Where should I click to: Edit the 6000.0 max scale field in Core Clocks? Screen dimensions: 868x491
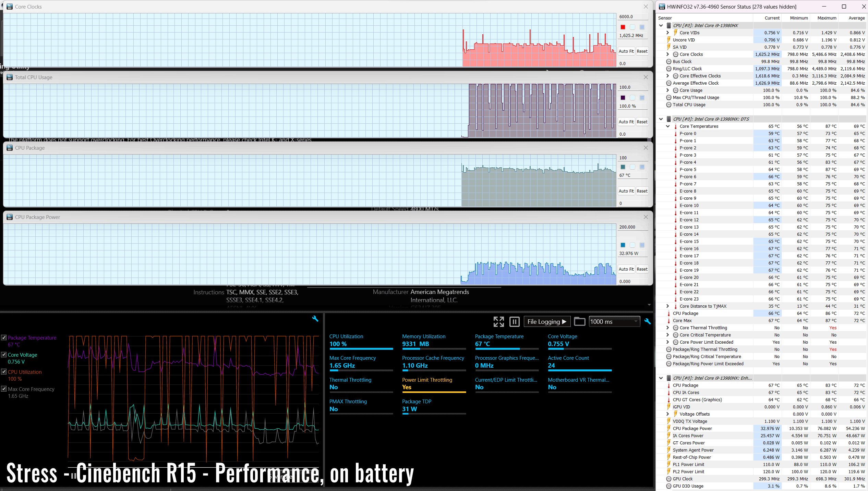click(x=633, y=16)
